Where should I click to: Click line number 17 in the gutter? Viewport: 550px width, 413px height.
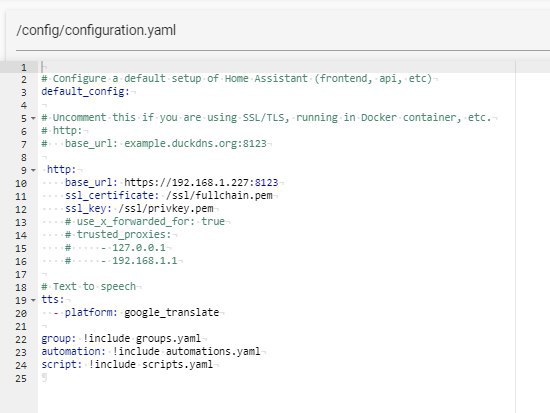coord(21,274)
